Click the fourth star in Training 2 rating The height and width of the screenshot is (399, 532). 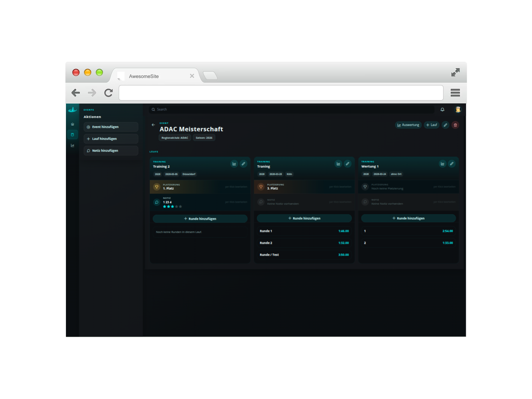coord(177,207)
